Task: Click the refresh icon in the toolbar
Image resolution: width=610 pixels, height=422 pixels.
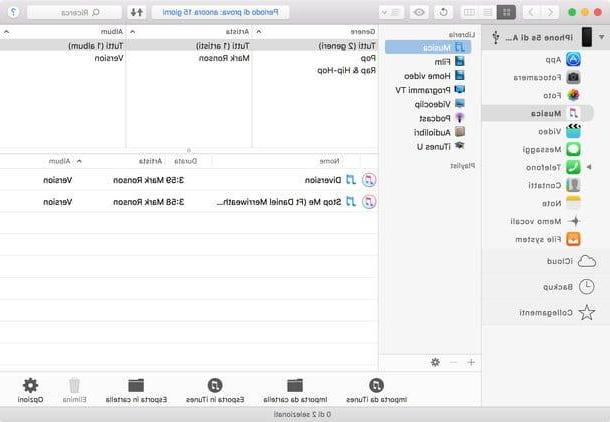Action: click(443, 12)
